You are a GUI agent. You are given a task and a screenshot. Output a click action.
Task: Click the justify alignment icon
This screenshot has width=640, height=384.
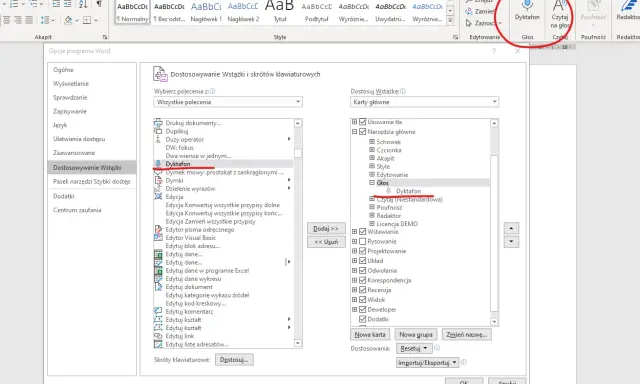29,20
